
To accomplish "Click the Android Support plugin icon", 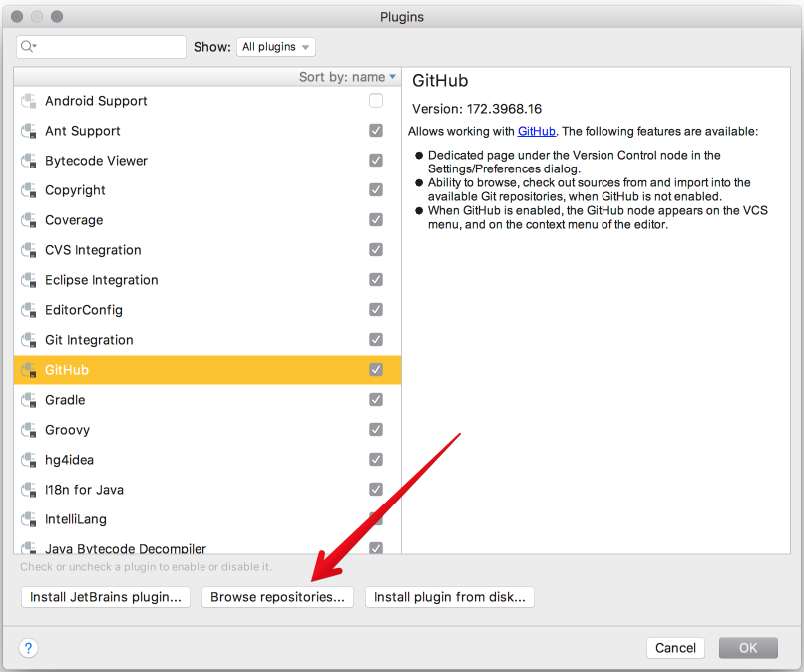I will point(29,101).
